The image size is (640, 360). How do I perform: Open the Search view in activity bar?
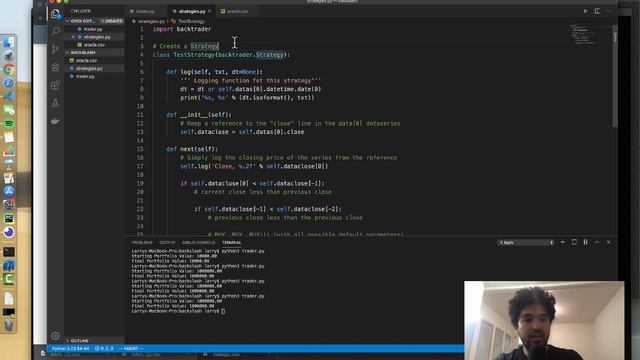pyautogui.click(x=56, y=31)
